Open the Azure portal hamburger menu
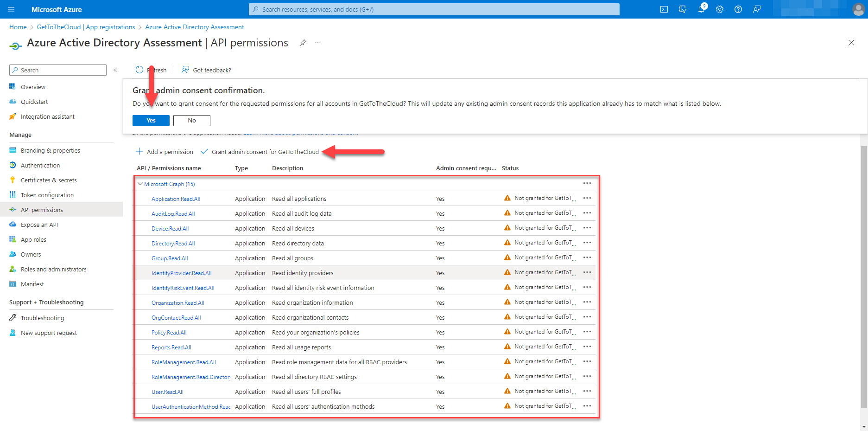 (x=10, y=9)
